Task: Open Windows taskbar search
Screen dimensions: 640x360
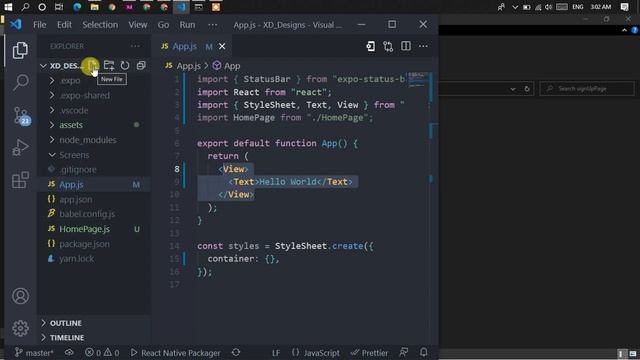Action: (25, 7)
